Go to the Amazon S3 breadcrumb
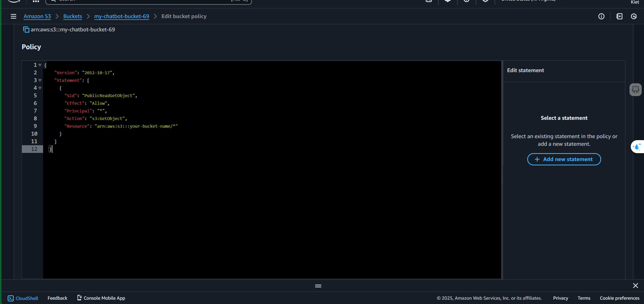This screenshot has height=304, width=644. [37, 16]
